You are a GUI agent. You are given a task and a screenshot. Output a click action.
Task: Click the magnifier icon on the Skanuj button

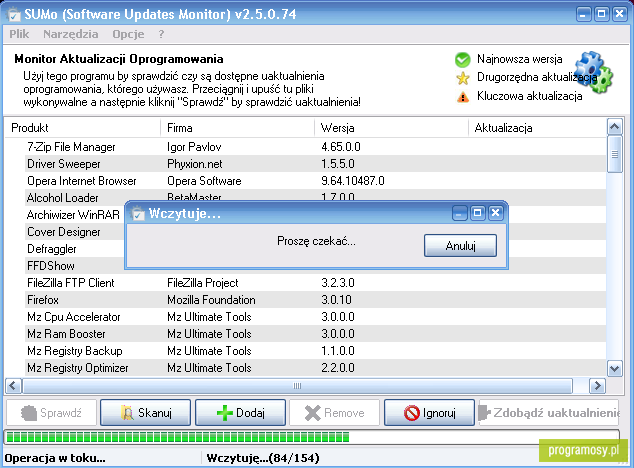click(127, 413)
